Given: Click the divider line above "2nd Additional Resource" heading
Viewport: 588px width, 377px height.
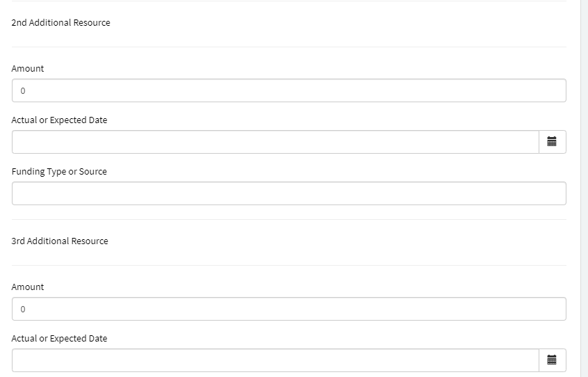Looking at the screenshot, I should tap(288, 1).
